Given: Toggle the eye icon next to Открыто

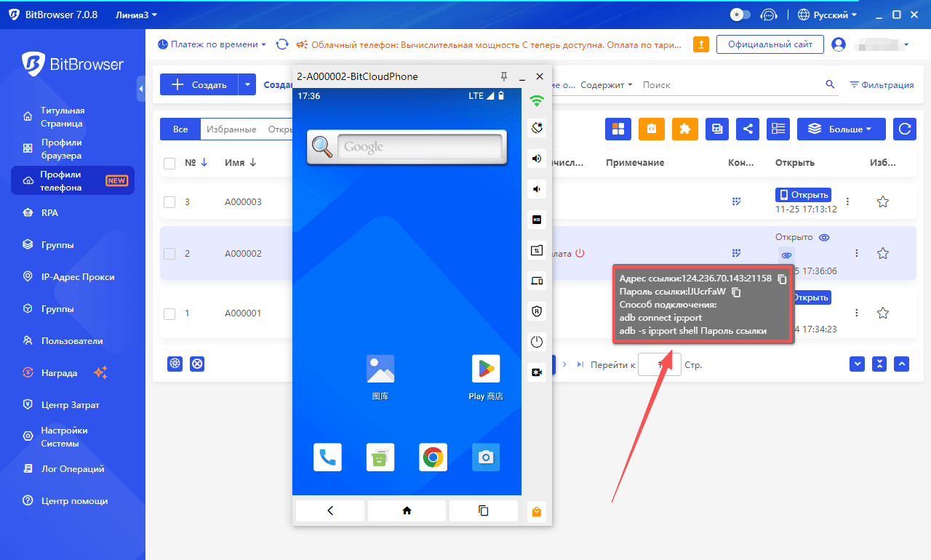Looking at the screenshot, I should (824, 237).
